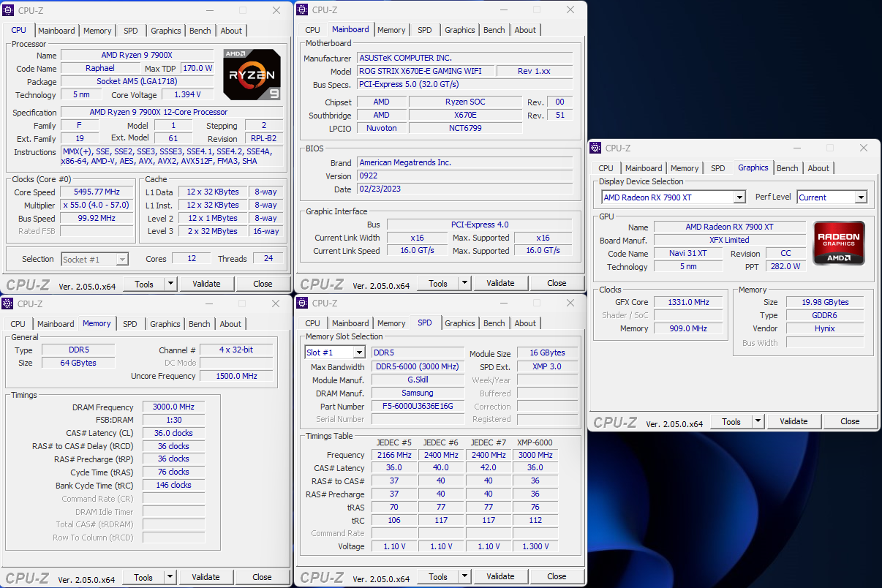This screenshot has width=882, height=588.
Task: Click Close button in Mainboard window
Action: [557, 283]
